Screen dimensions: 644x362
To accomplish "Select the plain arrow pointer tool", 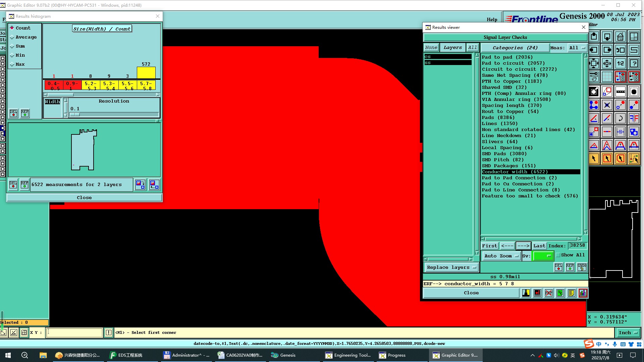I will pos(594,159).
